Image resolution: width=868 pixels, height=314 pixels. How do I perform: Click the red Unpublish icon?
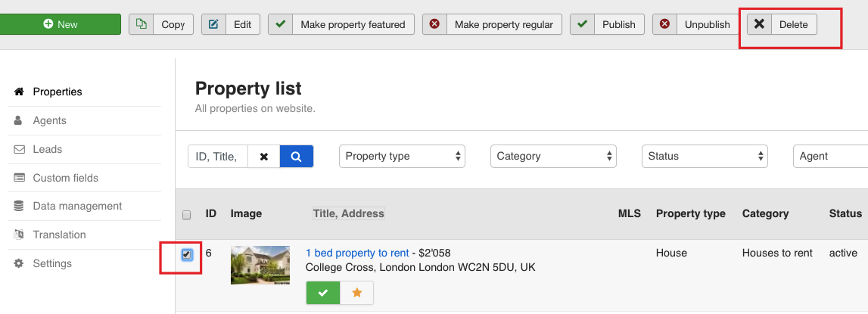tap(664, 24)
